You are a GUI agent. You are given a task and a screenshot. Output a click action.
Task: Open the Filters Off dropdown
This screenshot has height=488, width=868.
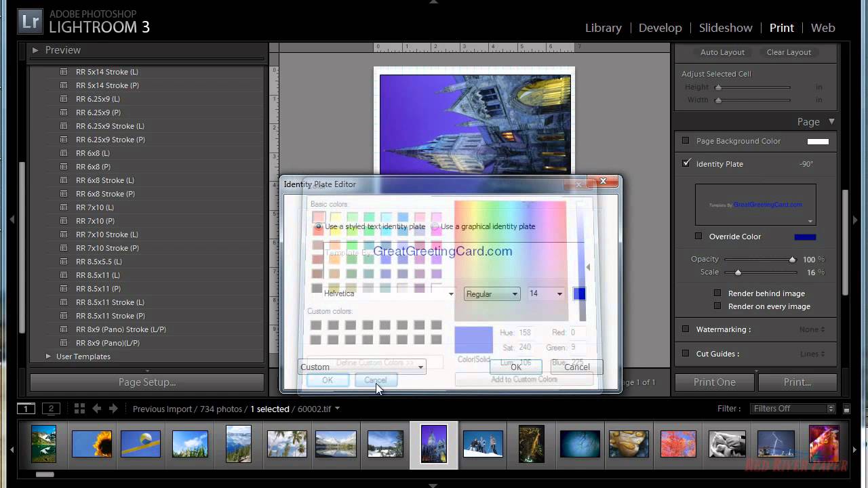click(793, 409)
